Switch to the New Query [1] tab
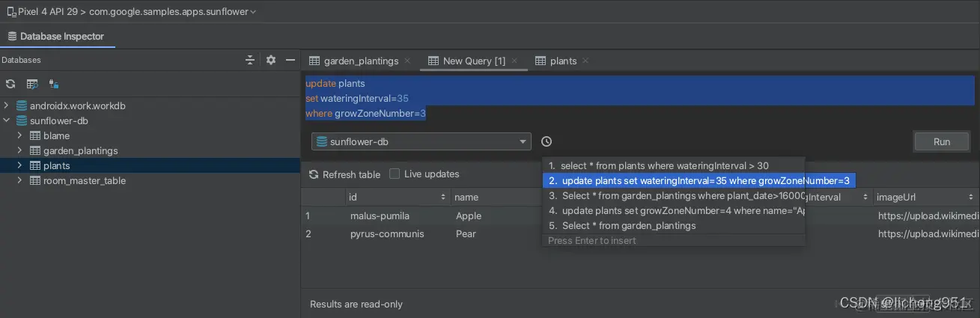The width and height of the screenshot is (980, 318). pyautogui.click(x=474, y=61)
